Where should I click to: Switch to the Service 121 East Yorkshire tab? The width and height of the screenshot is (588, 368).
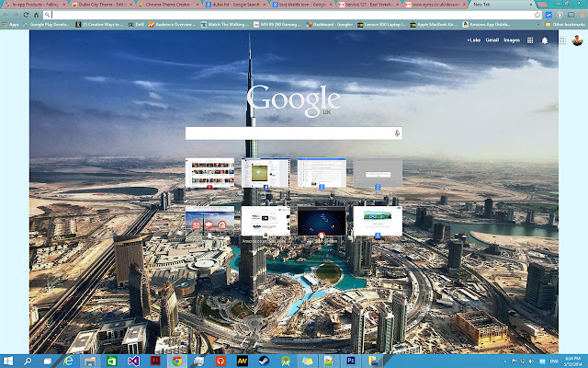(x=369, y=5)
